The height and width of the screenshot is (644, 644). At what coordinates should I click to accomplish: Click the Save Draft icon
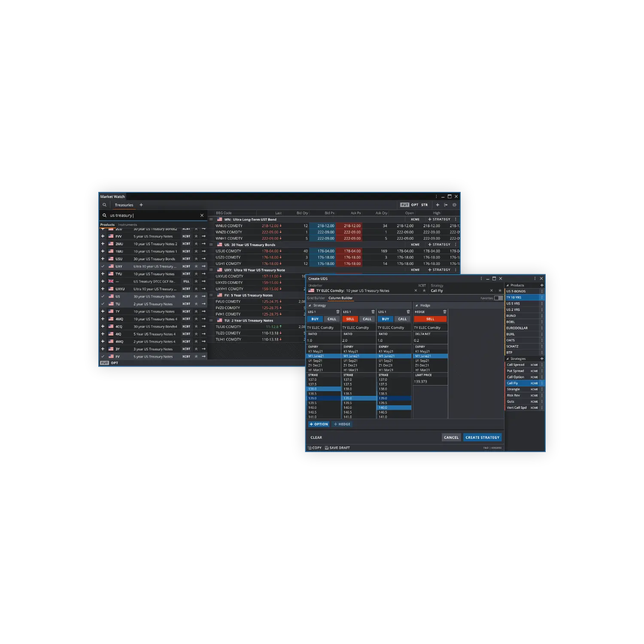tap(327, 448)
